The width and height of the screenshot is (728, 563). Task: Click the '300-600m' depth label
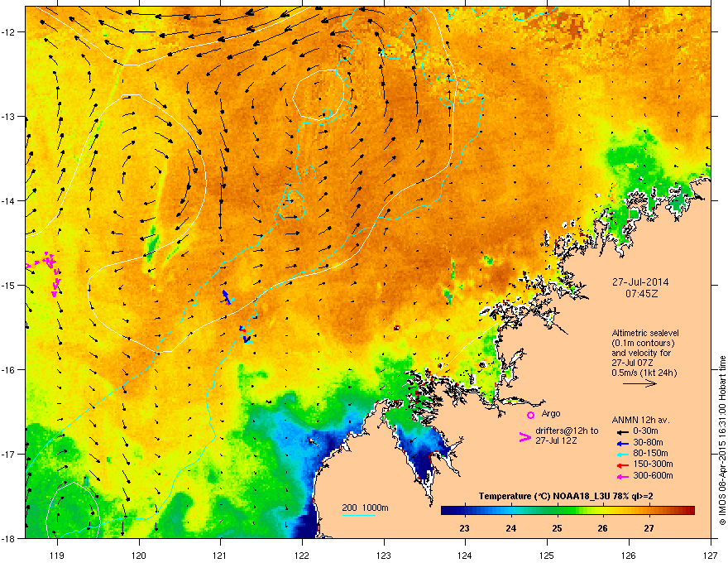tap(653, 476)
